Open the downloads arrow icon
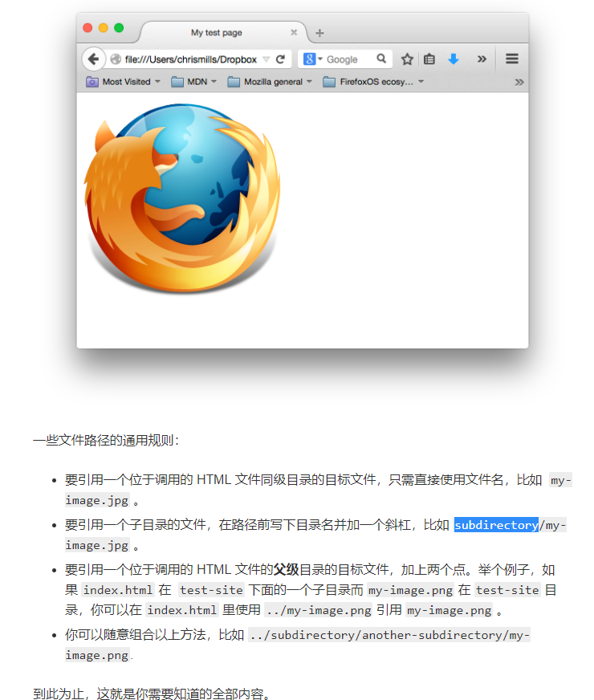The image size is (594, 700). (453, 59)
